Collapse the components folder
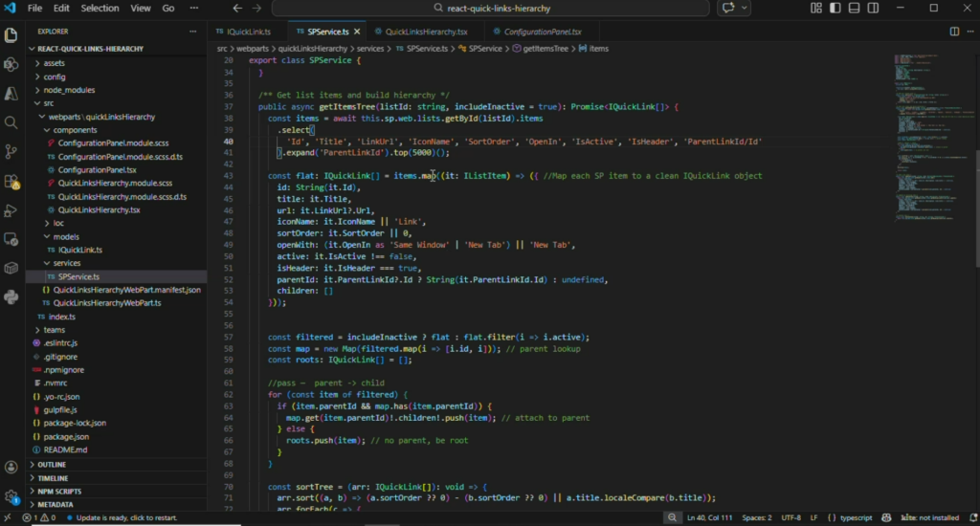 (75, 129)
